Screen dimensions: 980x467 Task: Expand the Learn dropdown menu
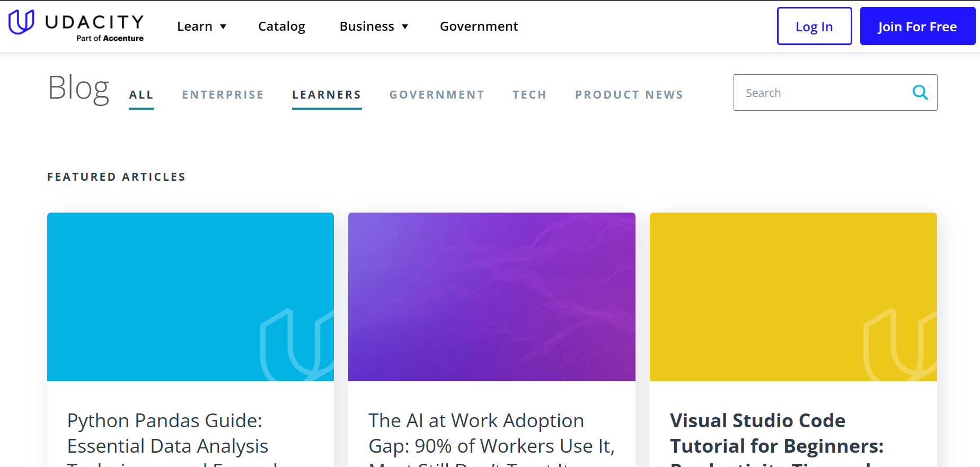[x=201, y=27]
